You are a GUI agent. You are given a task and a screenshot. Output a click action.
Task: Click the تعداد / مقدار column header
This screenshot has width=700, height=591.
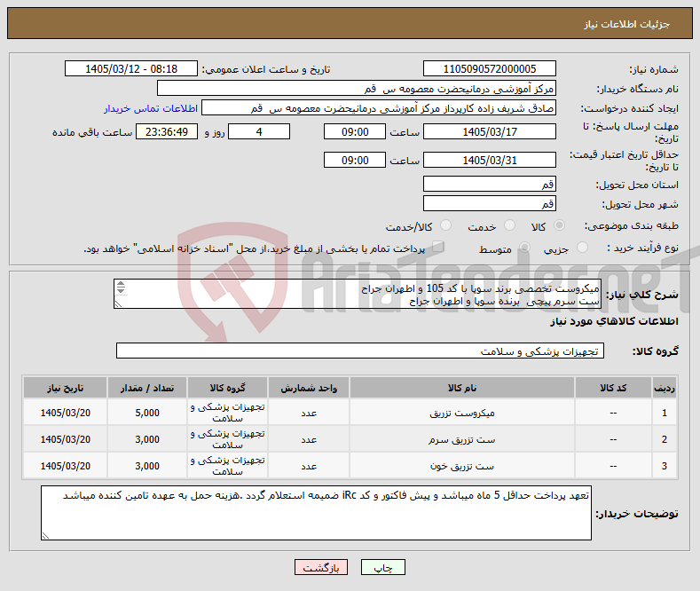147,388
